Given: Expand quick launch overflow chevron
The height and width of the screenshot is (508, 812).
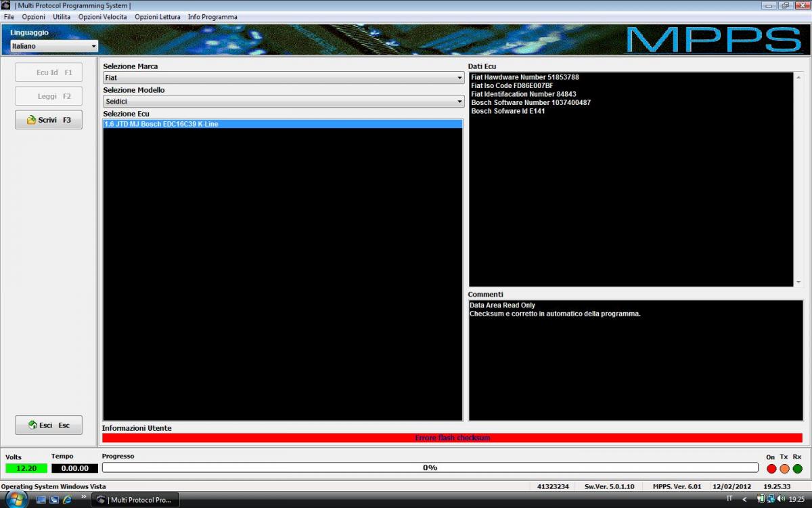Looking at the screenshot, I should [85, 497].
